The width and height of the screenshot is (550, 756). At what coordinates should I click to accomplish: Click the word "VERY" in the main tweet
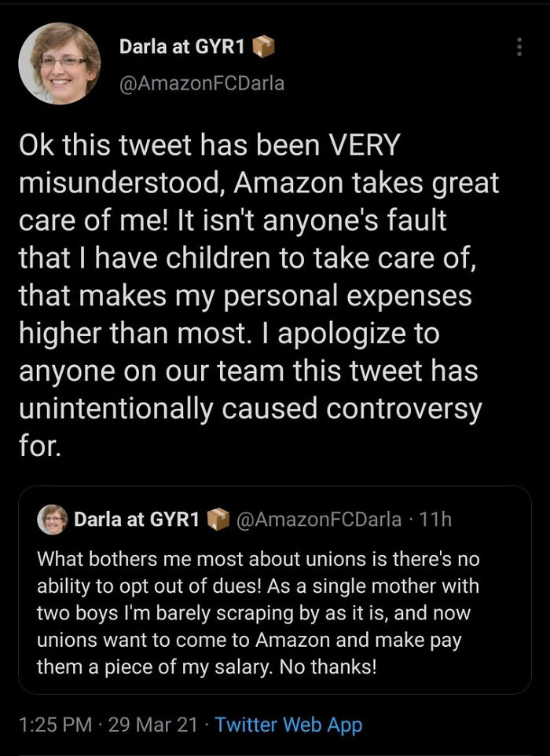pos(364,145)
